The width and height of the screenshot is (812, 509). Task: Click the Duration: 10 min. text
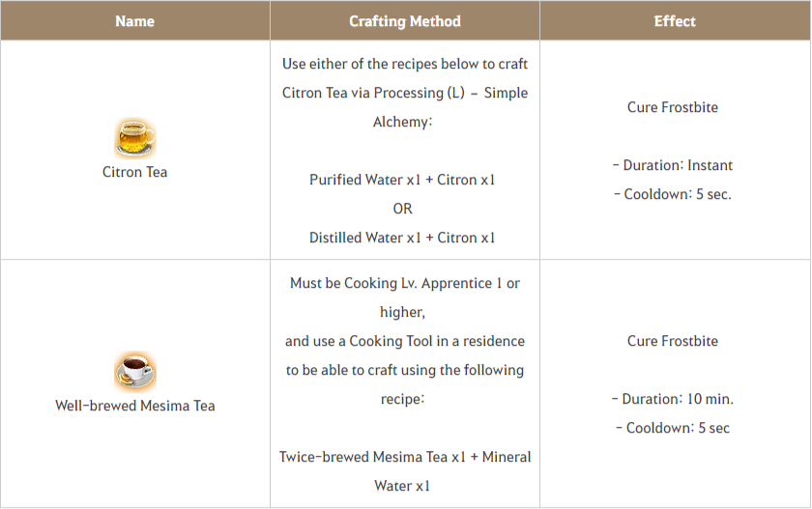click(673, 399)
